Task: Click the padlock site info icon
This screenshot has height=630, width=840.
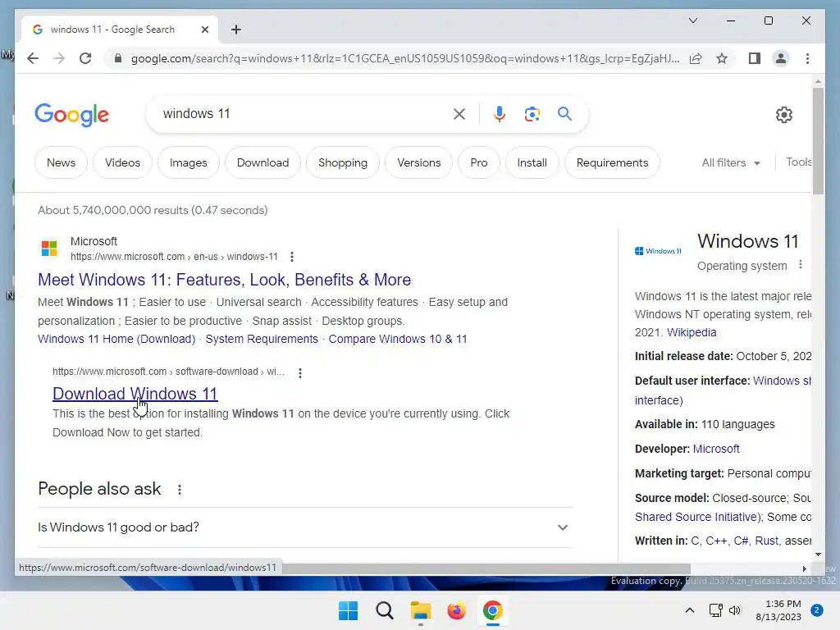Action: click(x=118, y=58)
